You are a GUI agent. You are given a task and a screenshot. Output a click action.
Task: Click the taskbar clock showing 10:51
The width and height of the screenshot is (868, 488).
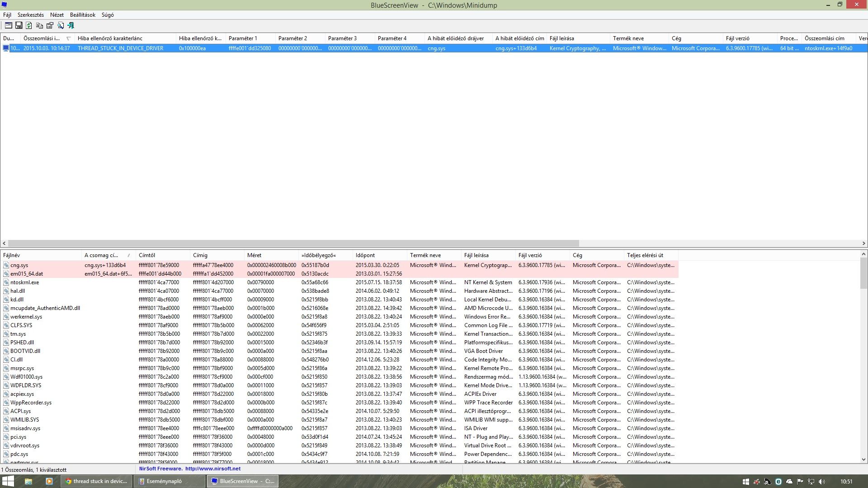(846, 482)
